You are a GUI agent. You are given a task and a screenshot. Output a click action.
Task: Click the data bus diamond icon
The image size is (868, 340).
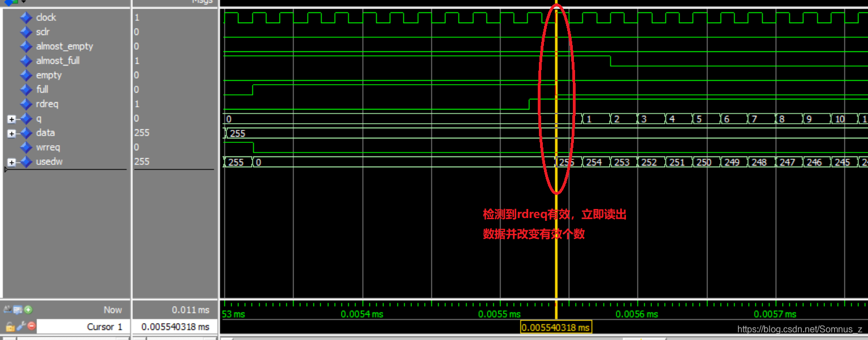(26, 133)
